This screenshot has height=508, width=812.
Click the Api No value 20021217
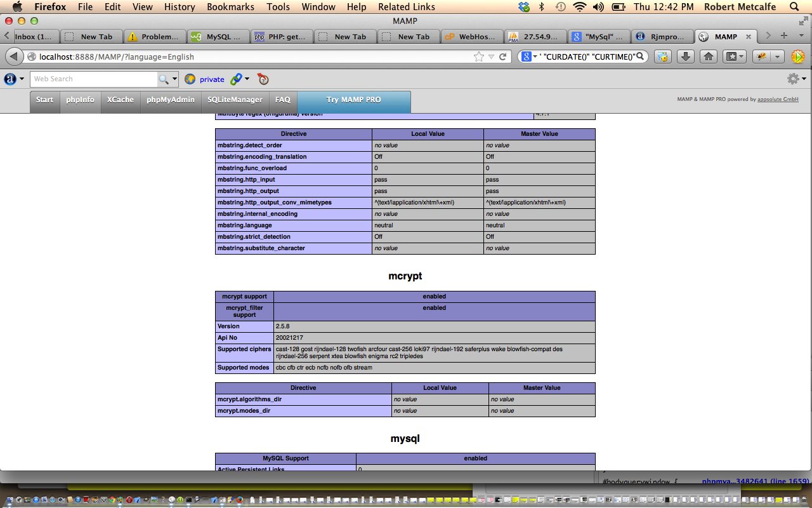coord(290,338)
